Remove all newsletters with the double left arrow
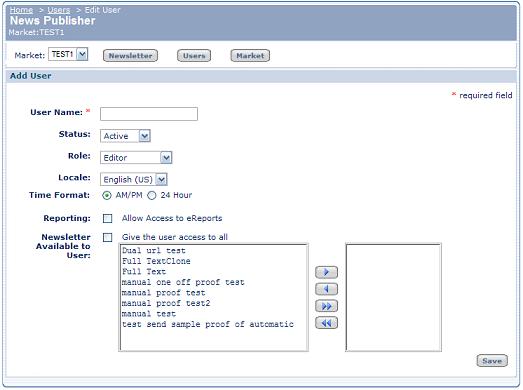The height and width of the screenshot is (390, 523). [326, 323]
